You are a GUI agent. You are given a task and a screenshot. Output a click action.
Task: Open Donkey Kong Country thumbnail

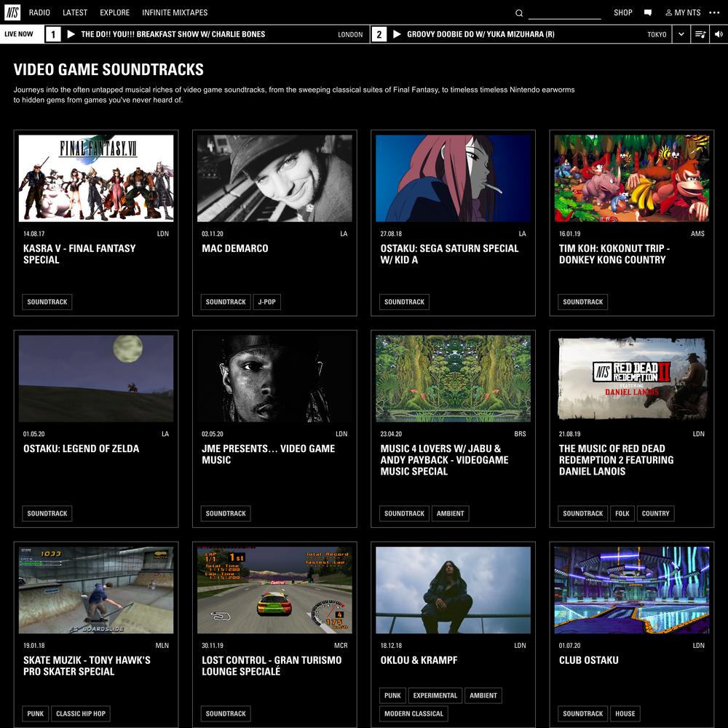[631, 178]
